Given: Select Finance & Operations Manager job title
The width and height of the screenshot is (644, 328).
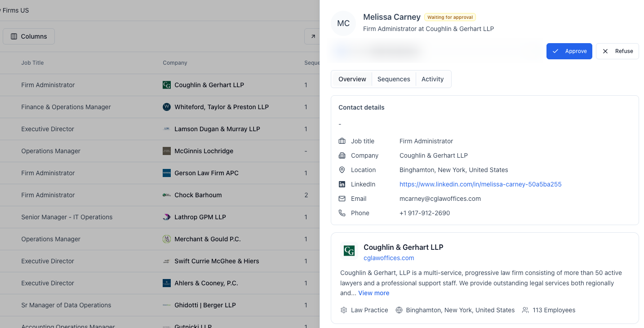Looking at the screenshot, I should pyautogui.click(x=66, y=107).
